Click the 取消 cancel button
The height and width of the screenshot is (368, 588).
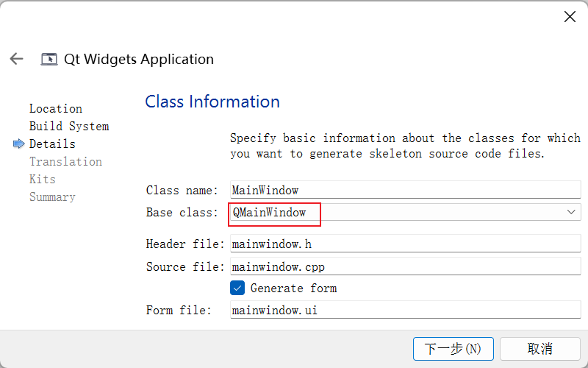540,349
